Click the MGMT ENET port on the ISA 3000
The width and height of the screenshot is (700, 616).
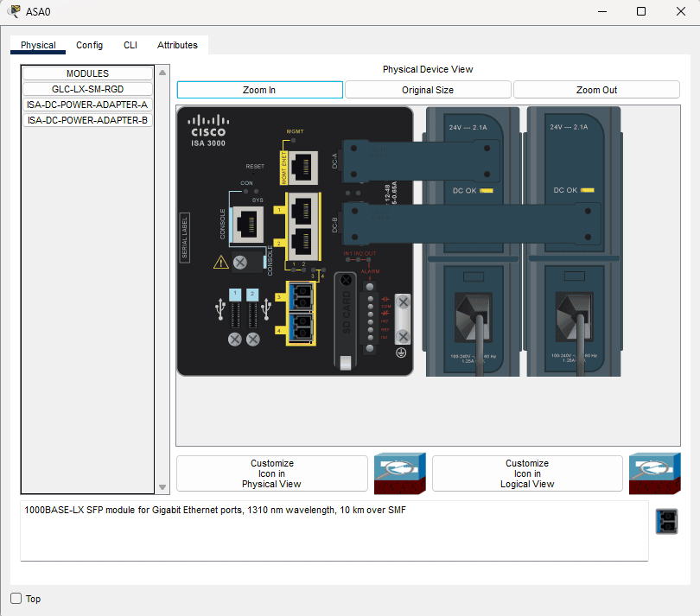[302, 167]
